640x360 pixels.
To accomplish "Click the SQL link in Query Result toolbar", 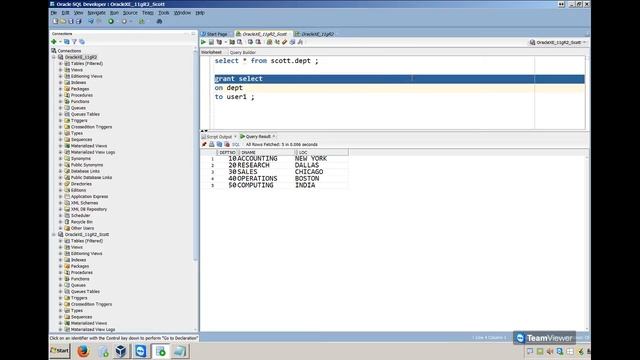I will tap(236, 144).
